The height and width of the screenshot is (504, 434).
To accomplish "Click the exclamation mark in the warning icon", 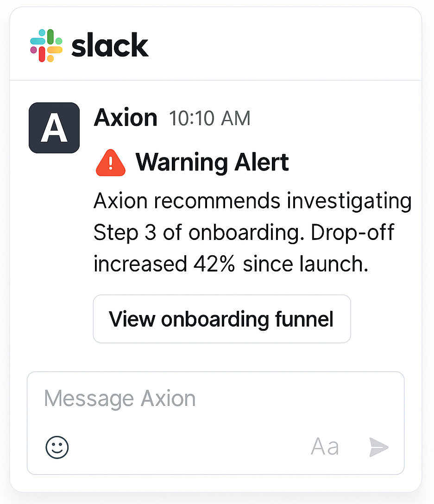I will (x=111, y=163).
